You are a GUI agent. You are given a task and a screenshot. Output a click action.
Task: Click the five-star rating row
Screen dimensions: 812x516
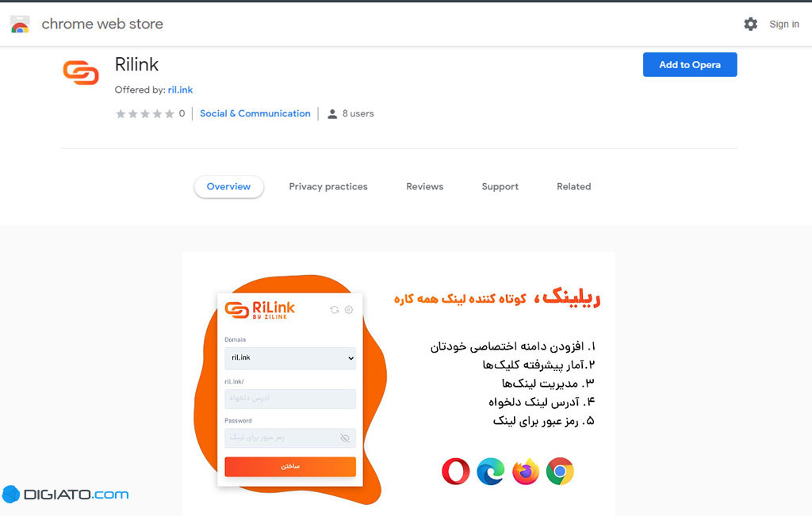pos(145,114)
